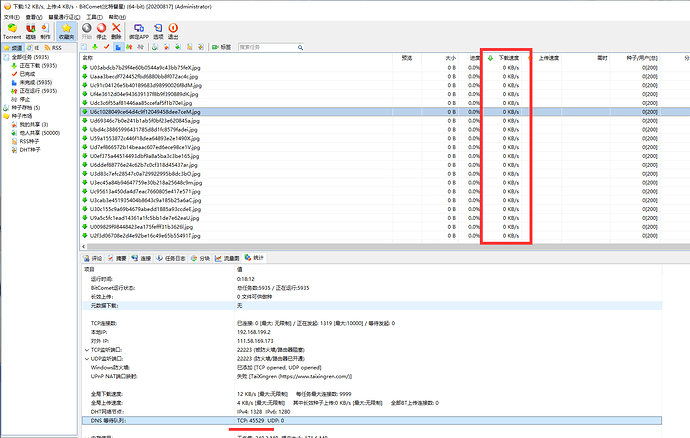Click the 本地IP value 192.168.199.2
This screenshot has width=690, height=438.
click(254, 332)
